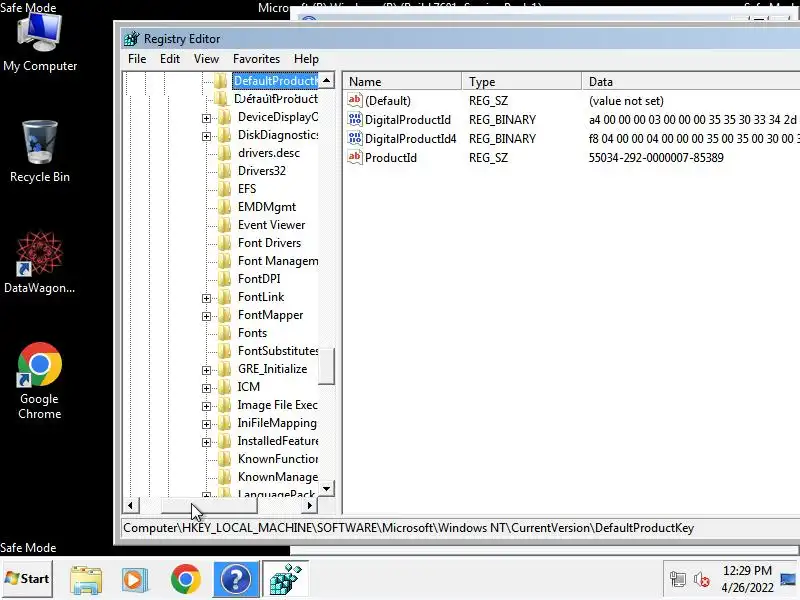Screen dimensions: 800x600
Task: Click the ProductId data value 55034-292-0000007-85389
Action: pos(656,157)
